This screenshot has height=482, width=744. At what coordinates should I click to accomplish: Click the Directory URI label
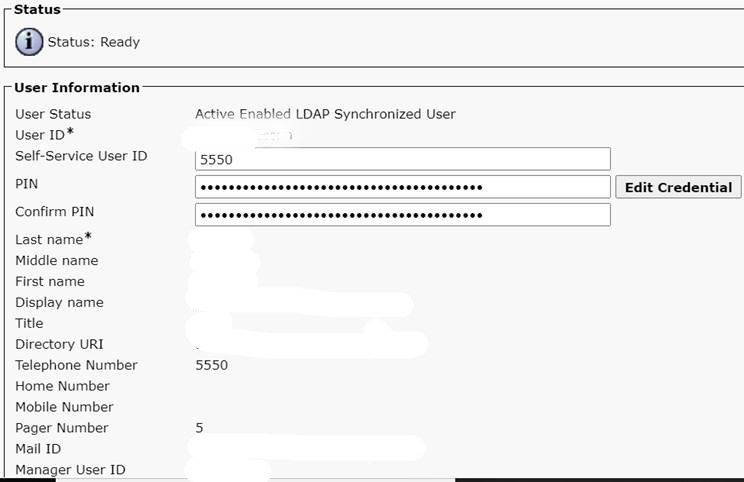[59, 344]
